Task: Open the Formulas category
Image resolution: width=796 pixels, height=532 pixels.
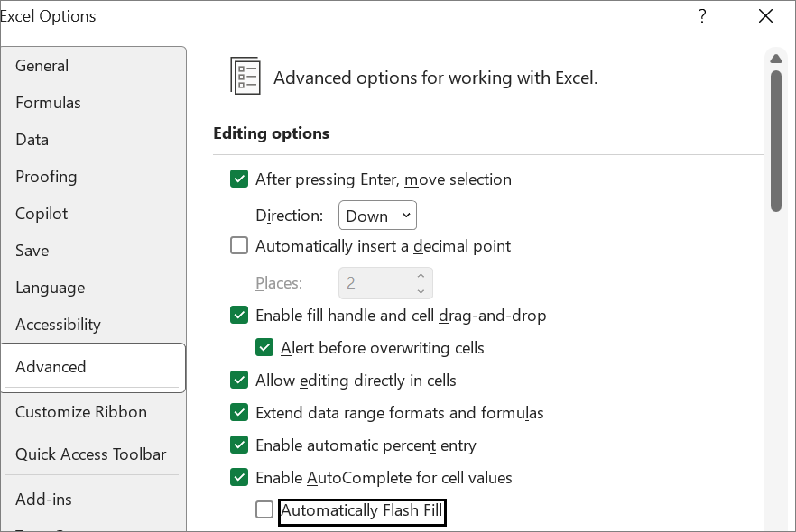Action: (x=48, y=103)
